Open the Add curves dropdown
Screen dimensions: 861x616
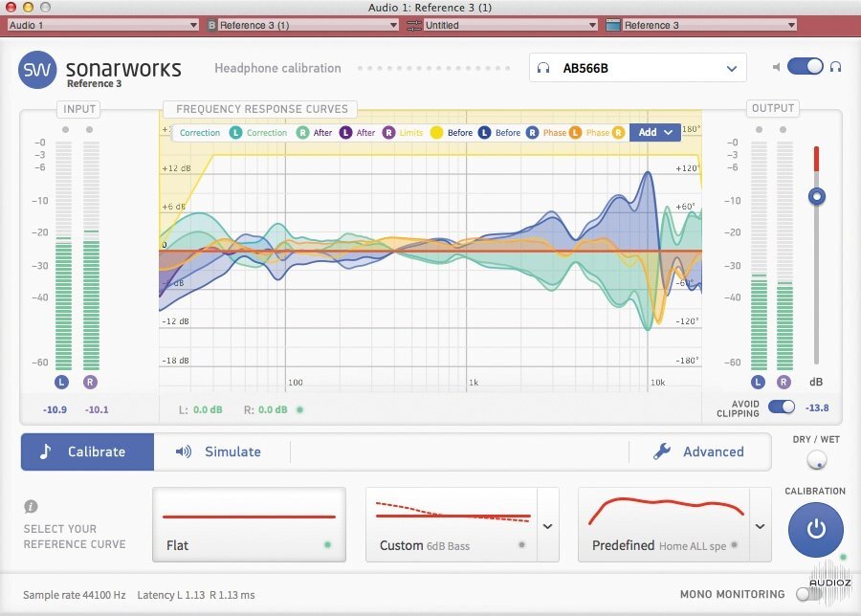[655, 132]
